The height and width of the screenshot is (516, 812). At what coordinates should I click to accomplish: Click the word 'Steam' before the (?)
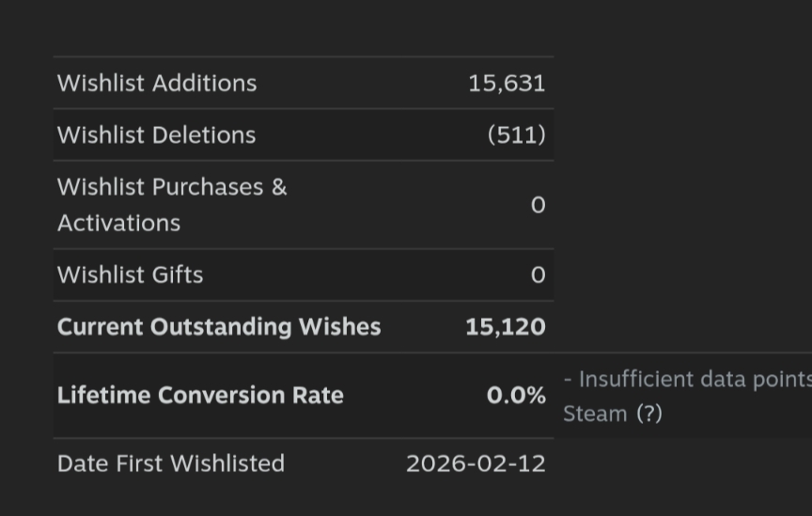tap(595, 414)
